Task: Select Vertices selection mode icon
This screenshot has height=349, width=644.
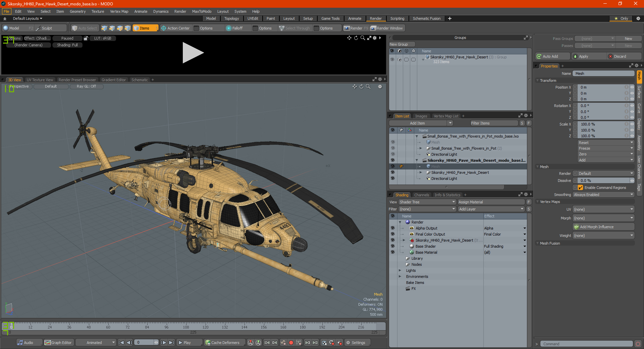Action: (x=104, y=28)
